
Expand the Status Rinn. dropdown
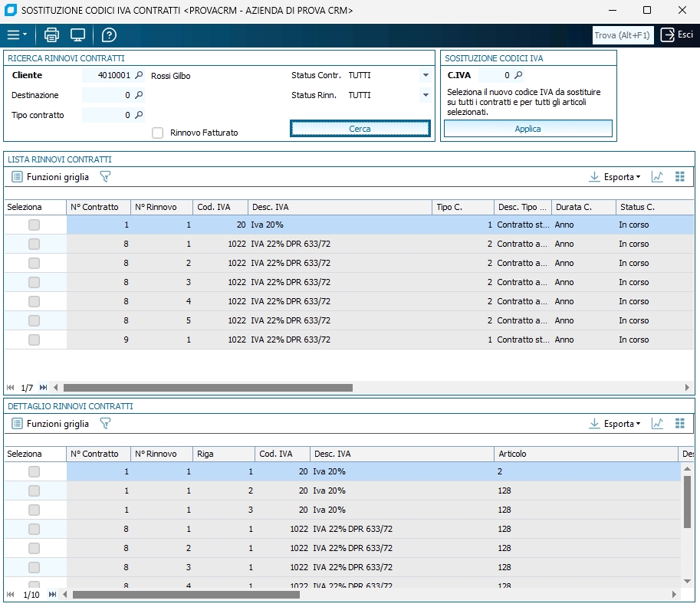[x=426, y=96]
